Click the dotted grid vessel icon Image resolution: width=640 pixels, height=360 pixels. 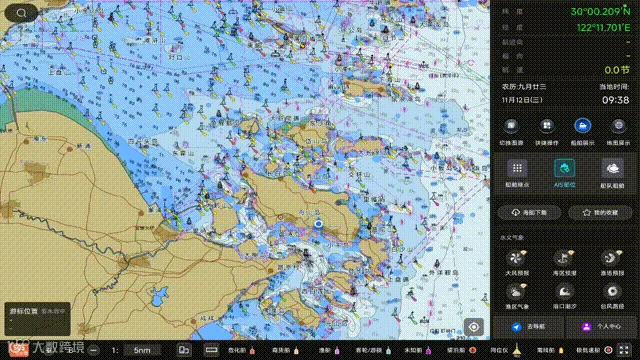point(517,168)
